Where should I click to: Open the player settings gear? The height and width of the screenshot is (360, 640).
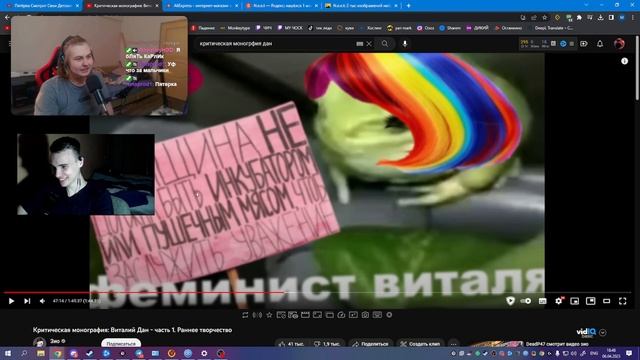tap(559, 301)
